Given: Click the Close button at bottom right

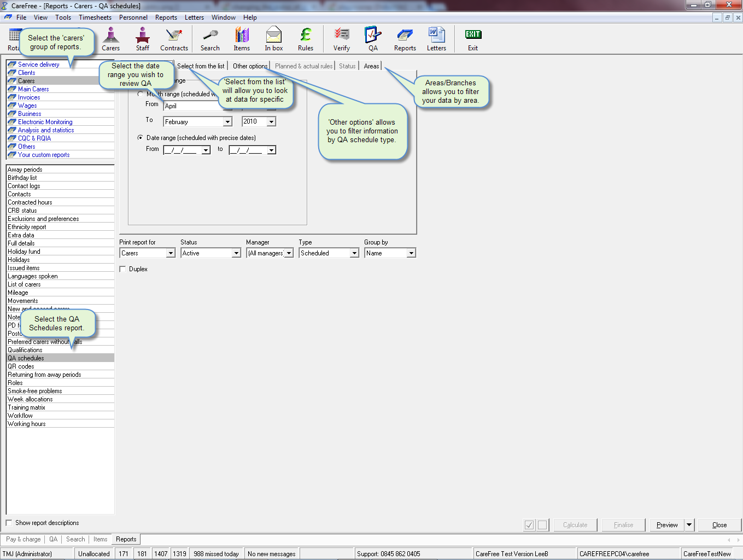Looking at the screenshot, I should click(719, 525).
